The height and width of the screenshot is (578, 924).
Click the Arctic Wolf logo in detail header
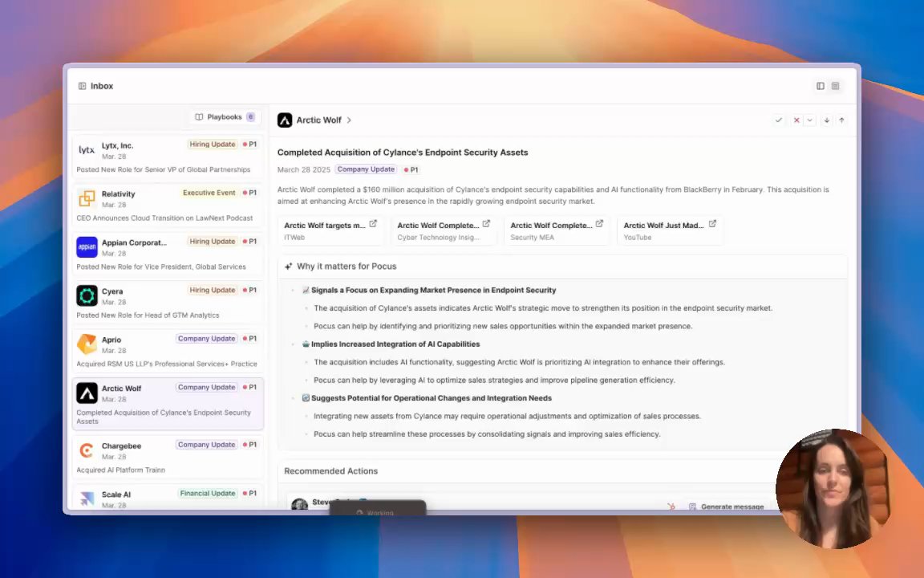click(285, 120)
